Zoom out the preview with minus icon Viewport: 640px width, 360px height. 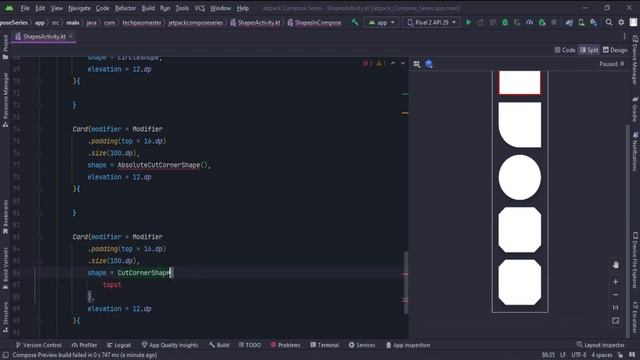coord(616,295)
